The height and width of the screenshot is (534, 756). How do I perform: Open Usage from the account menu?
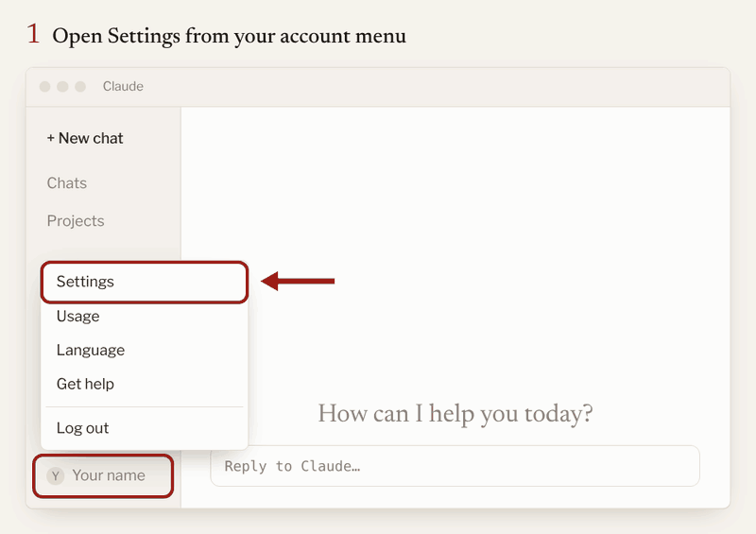point(145,317)
